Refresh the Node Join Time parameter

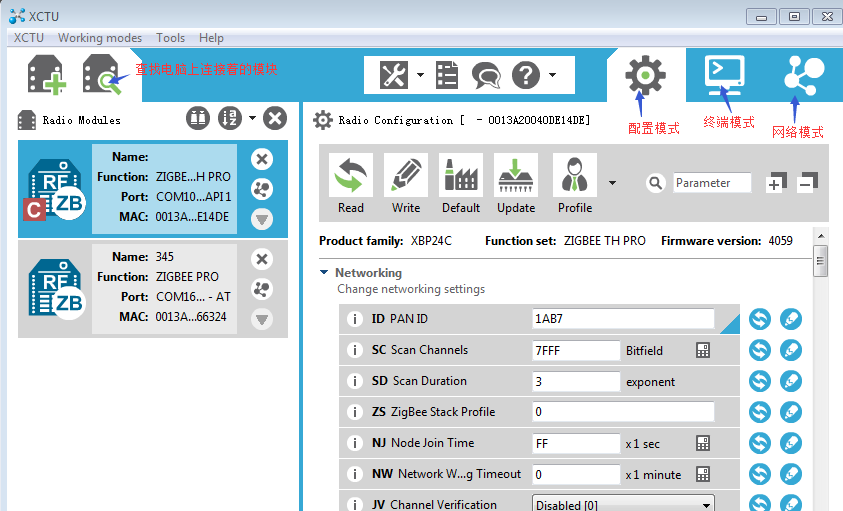[x=760, y=443]
